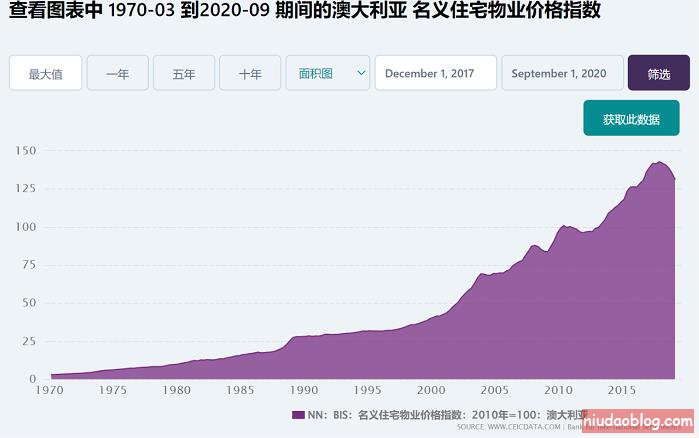Choose the 十年 time range
Screen dimensions: 699x438
click(x=250, y=73)
